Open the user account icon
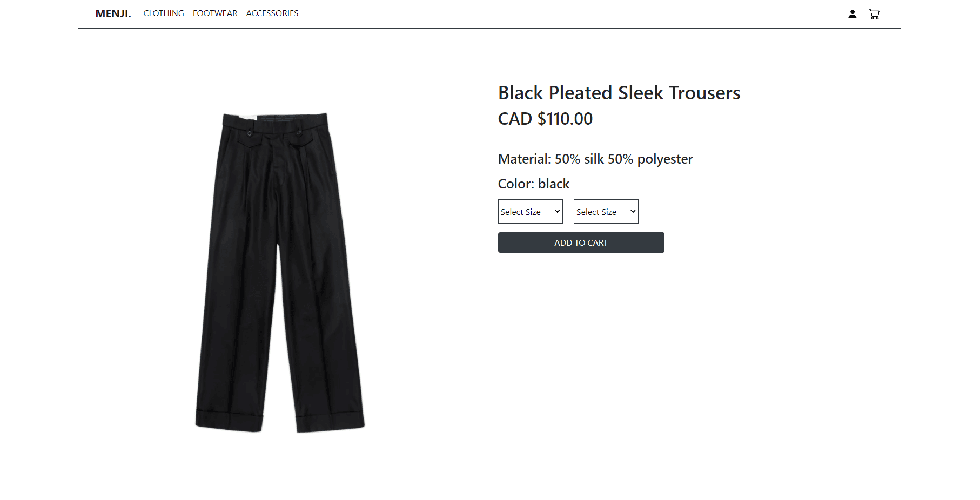The width and height of the screenshot is (980, 500). point(852,14)
